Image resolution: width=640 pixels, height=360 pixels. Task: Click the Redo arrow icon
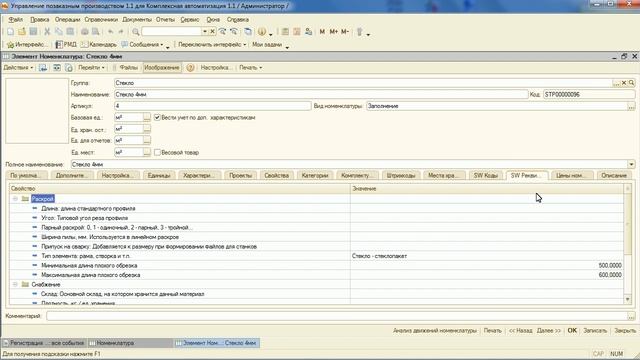[121, 31]
